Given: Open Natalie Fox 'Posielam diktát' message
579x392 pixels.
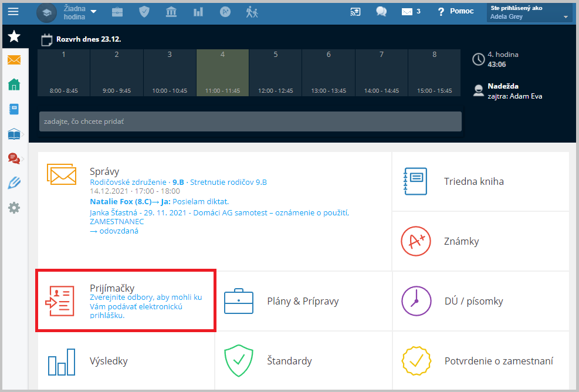Looking at the screenshot, I should coord(160,202).
